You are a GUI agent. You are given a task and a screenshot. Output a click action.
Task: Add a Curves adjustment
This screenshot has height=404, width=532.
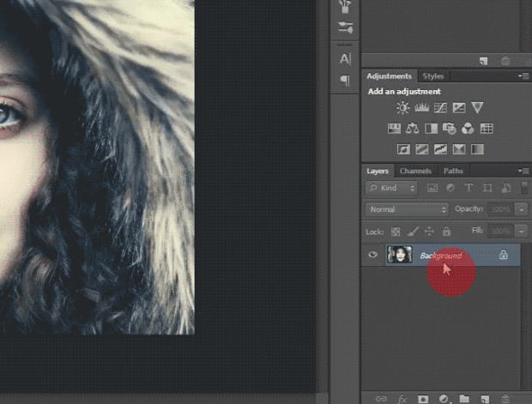click(x=440, y=108)
